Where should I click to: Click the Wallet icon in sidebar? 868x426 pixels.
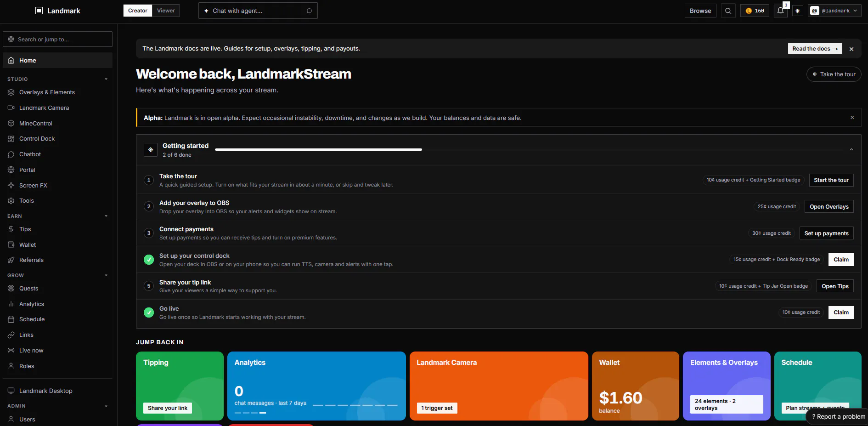[x=11, y=244]
